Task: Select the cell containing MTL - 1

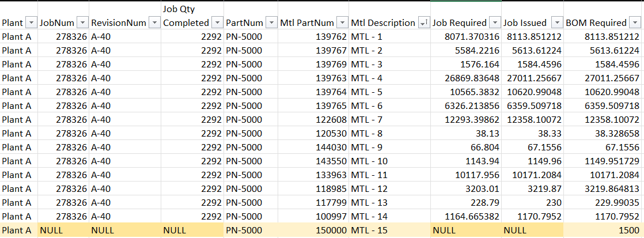Action: click(x=389, y=36)
